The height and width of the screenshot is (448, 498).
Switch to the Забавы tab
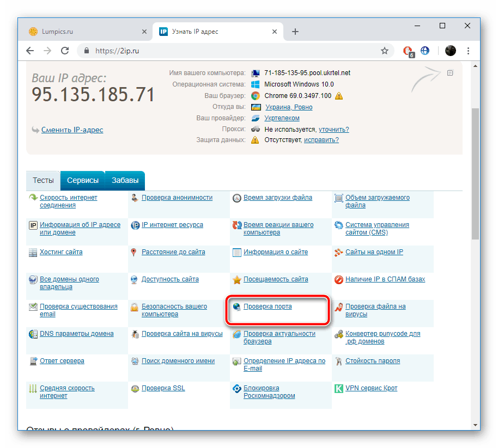coord(125,180)
